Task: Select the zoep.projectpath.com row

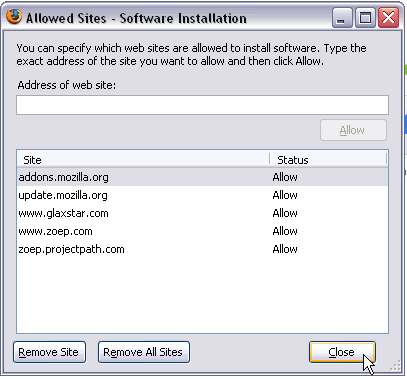Action: click(202, 249)
